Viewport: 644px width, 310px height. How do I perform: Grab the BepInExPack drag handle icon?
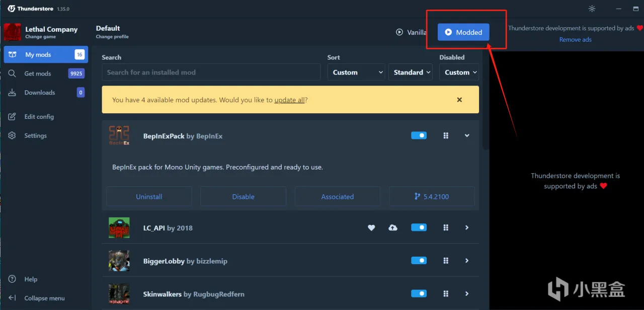(x=446, y=136)
